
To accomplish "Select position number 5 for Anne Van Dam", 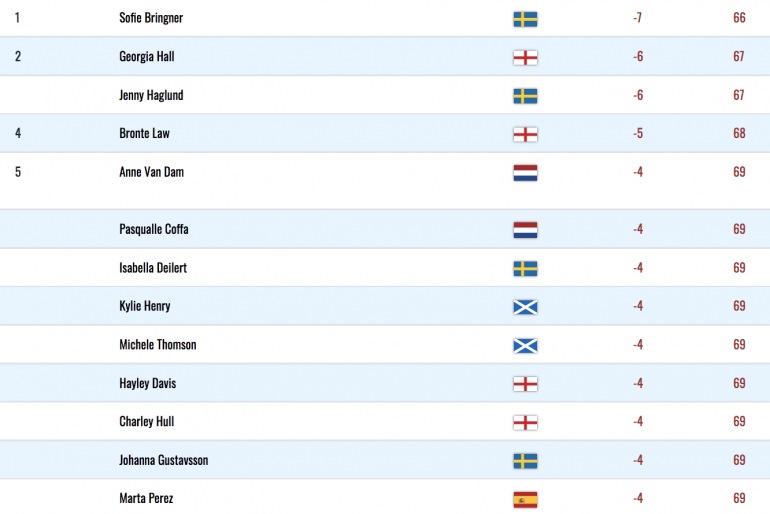I will click(x=18, y=172).
